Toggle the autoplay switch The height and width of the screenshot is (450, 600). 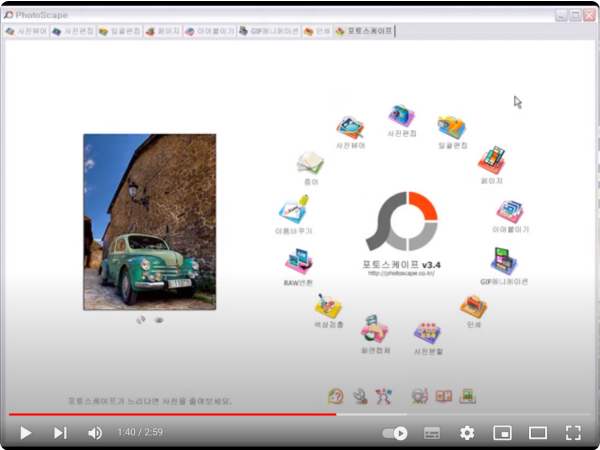pos(395,433)
